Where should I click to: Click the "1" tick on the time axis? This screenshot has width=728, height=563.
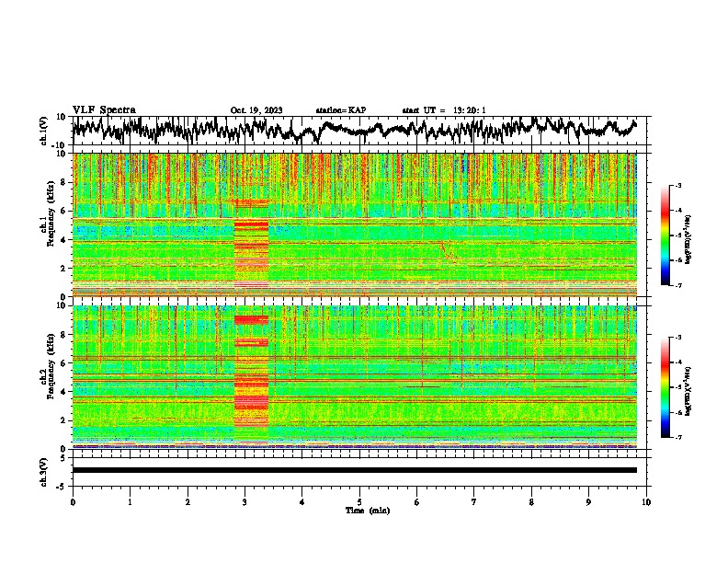tap(130, 502)
